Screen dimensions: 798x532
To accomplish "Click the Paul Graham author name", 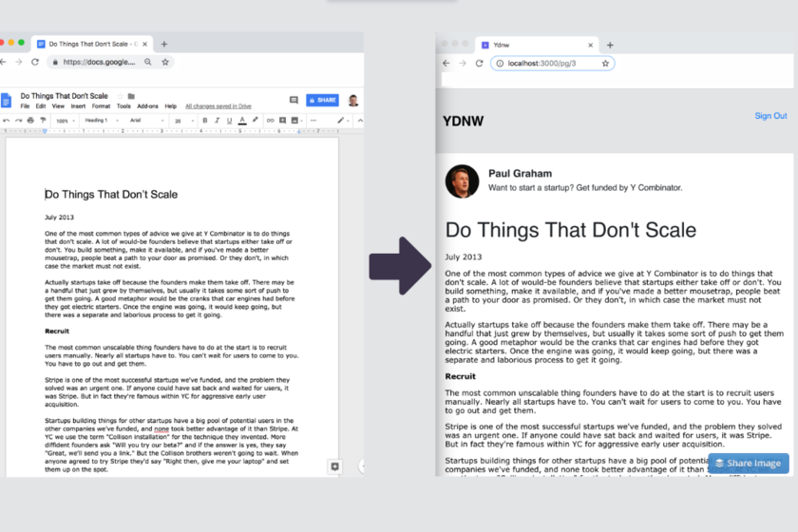I will [521, 173].
